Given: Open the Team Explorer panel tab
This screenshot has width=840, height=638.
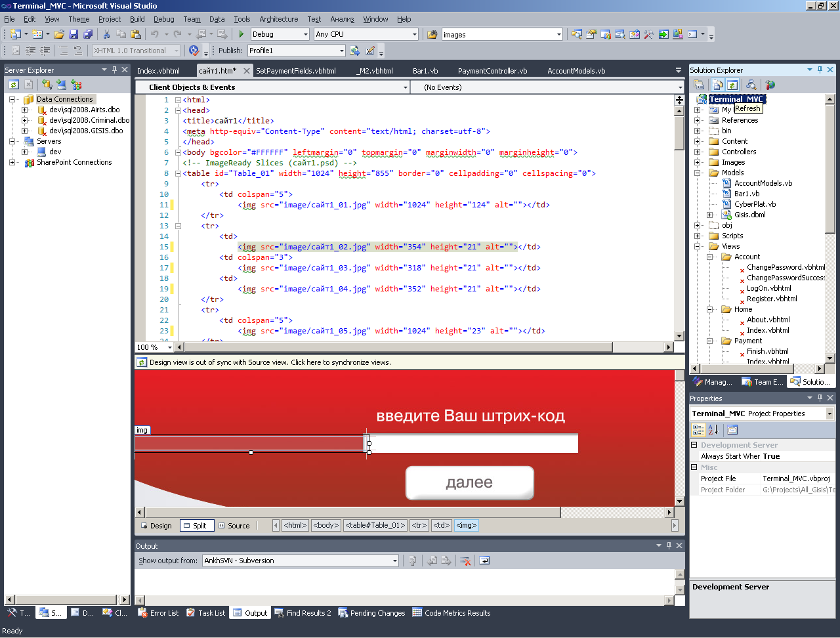Looking at the screenshot, I should click(x=762, y=381).
